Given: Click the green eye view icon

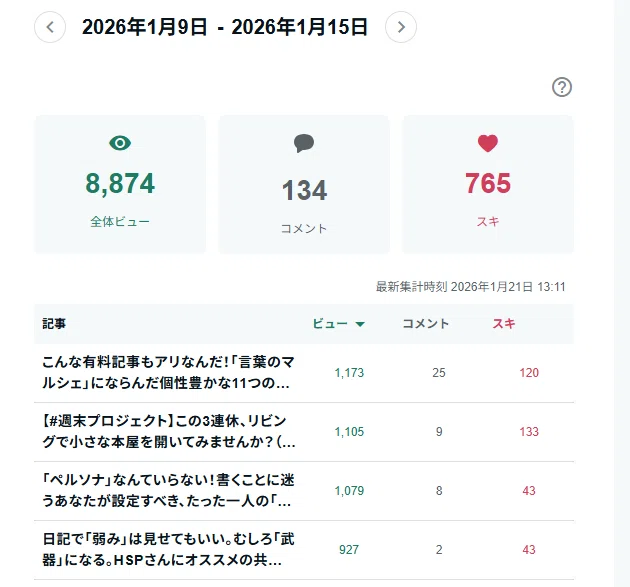Looking at the screenshot, I should (x=120, y=143).
